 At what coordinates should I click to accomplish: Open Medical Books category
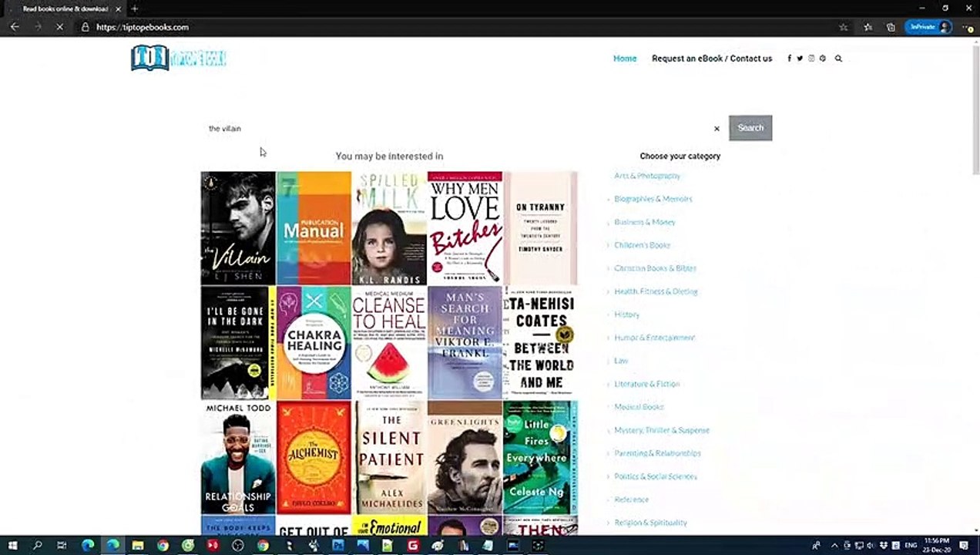[639, 407]
